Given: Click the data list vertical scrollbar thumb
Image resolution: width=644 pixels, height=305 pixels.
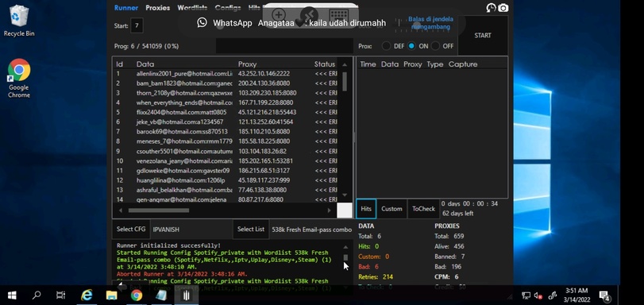Looking at the screenshot, I should (345, 81).
